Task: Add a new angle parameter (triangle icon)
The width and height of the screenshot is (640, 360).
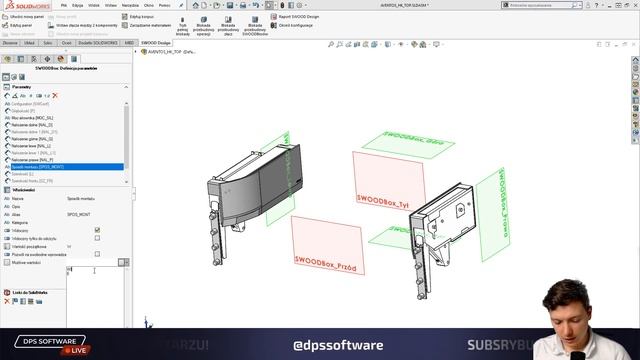Action: pyautogui.click(x=15, y=96)
